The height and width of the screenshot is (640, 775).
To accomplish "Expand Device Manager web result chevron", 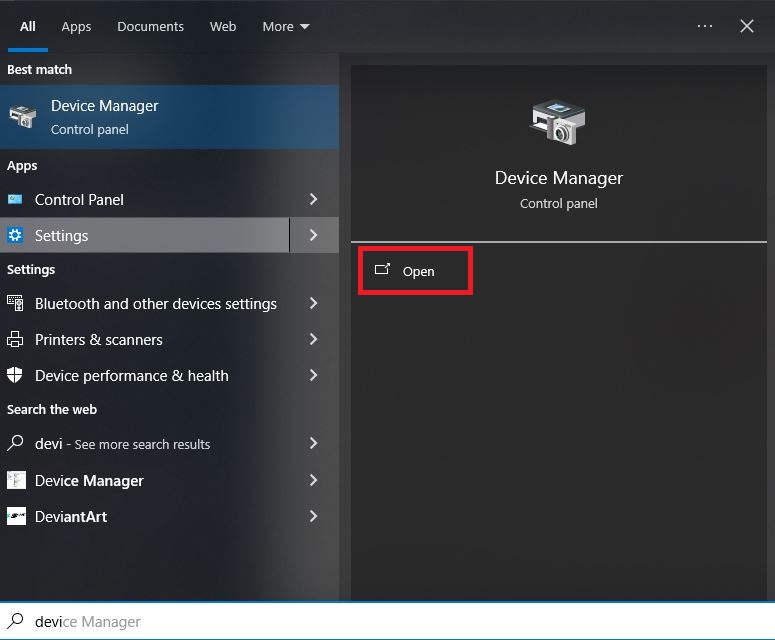I will (x=313, y=480).
